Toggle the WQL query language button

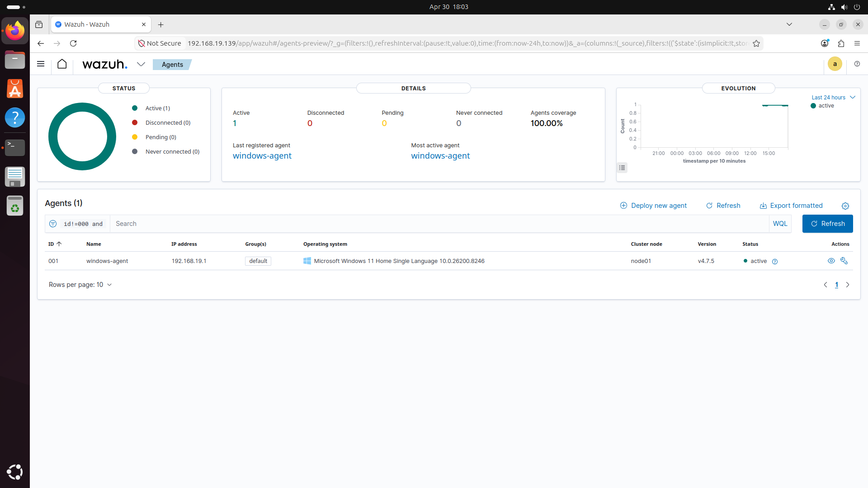pos(780,224)
